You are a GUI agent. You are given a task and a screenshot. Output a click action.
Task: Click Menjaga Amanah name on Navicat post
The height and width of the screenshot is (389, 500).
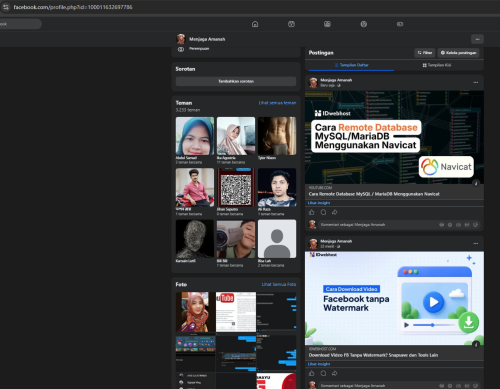coord(336,80)
